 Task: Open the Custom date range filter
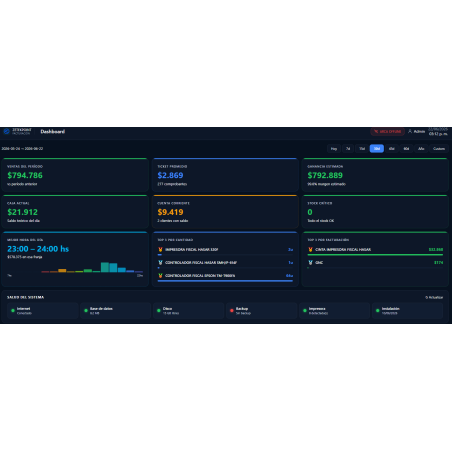[439, 149]
